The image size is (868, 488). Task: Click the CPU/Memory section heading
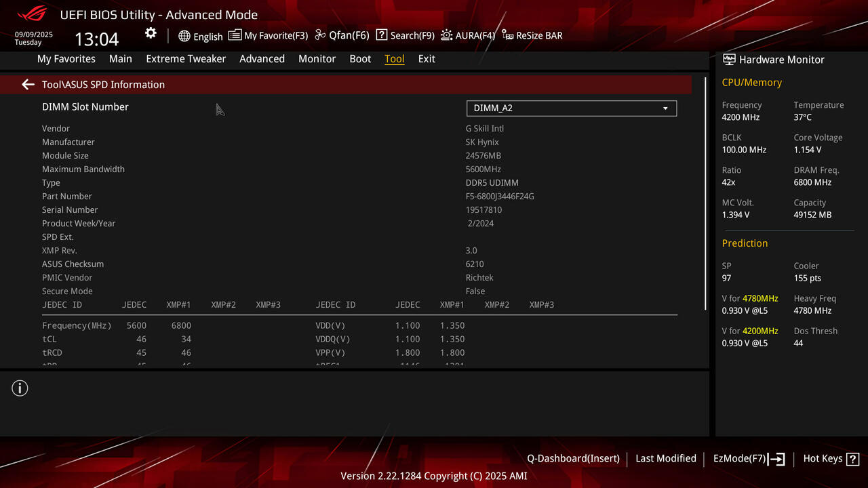pyautogui.click(x=752, y=83)
